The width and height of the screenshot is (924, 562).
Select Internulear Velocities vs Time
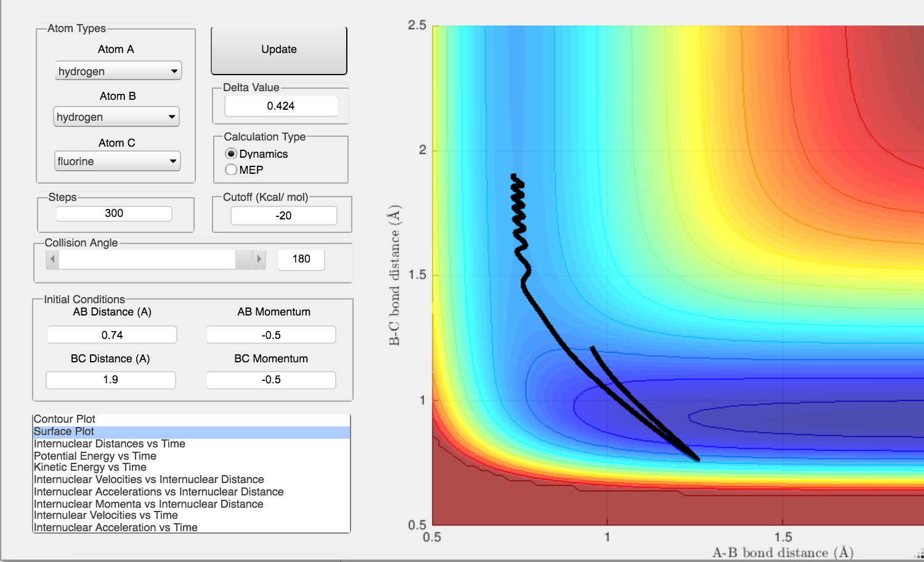pos(191,515)
